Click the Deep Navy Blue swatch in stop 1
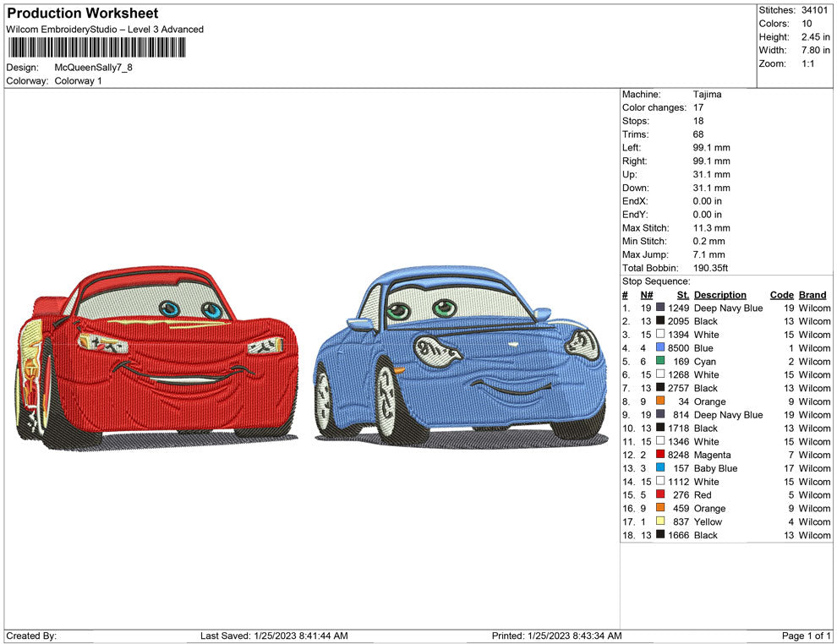 click(660, 308)
